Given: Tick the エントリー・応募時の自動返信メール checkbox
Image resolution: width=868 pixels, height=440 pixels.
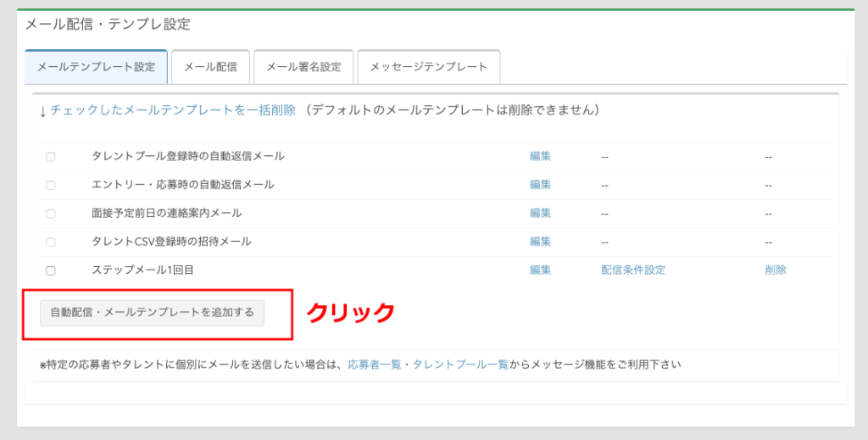Looking at the screenshot, I should point(51,185).
